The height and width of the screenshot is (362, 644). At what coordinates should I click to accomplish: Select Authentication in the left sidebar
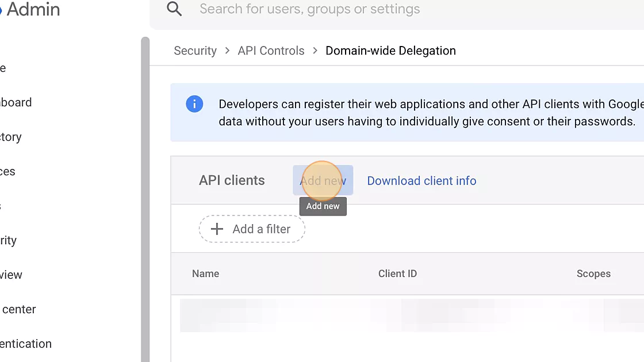click(26, 344)
